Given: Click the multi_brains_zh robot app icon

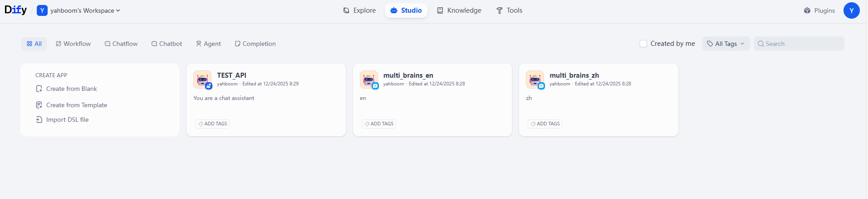Looking at the screenshot, I should [535, 80].
